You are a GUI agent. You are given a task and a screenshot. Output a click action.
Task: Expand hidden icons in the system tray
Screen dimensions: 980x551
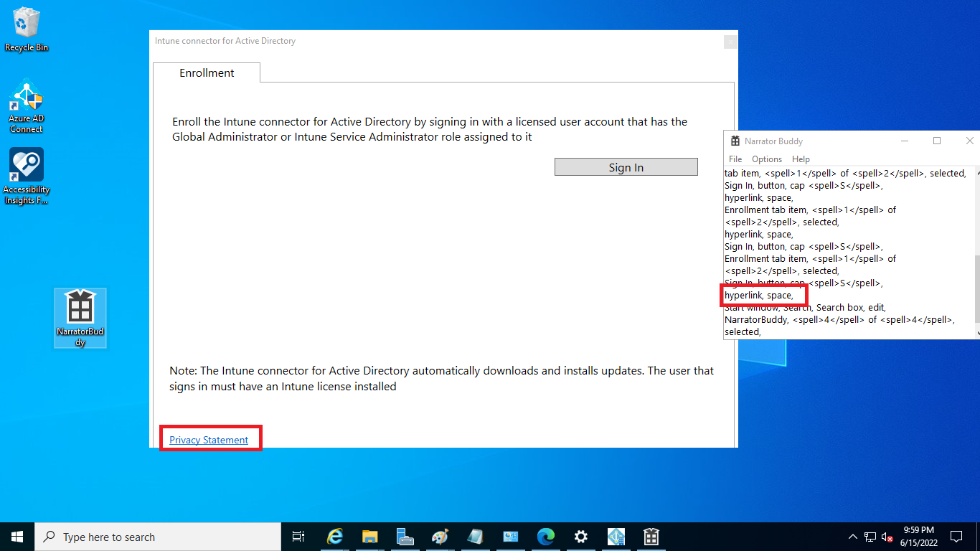(852, 536)
